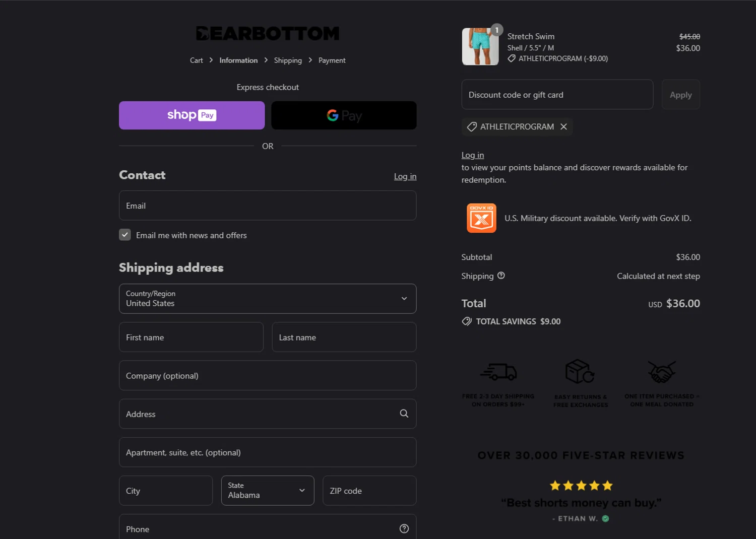Click the tag icon on ATHLETICPROGRAM chip

[472, 127]
